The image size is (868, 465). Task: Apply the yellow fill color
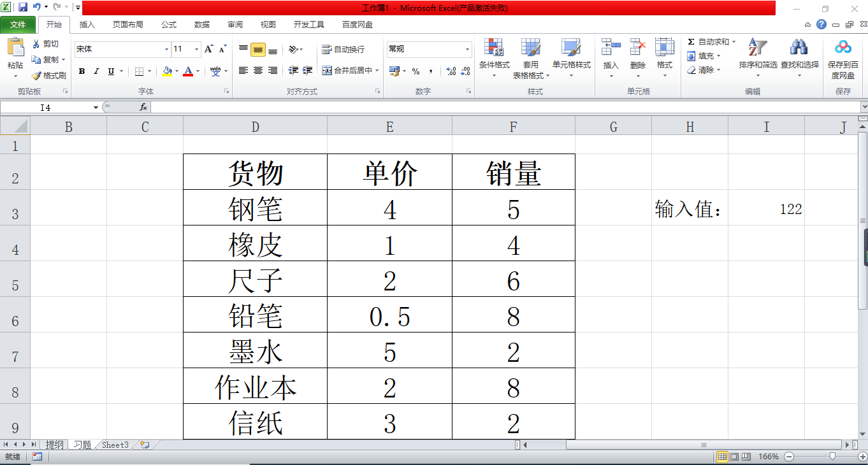click(x=167, y=71)
